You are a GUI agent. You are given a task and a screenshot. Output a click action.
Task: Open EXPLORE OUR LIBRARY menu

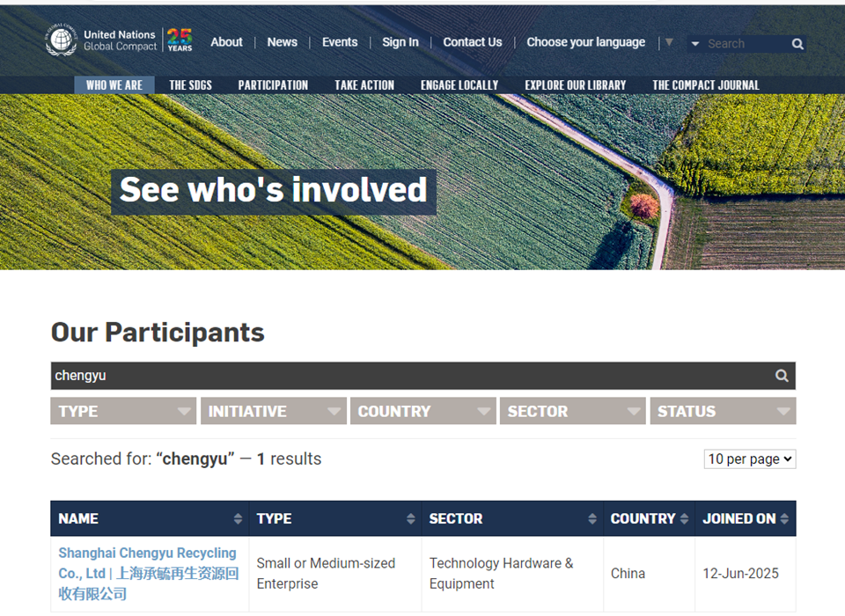[x=576, y=85]
